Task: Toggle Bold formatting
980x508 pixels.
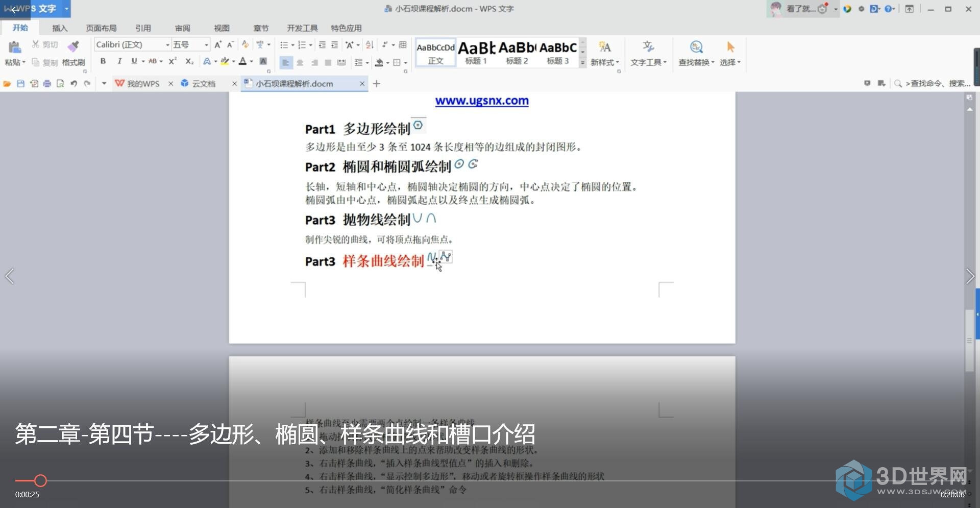Action: 103,61
